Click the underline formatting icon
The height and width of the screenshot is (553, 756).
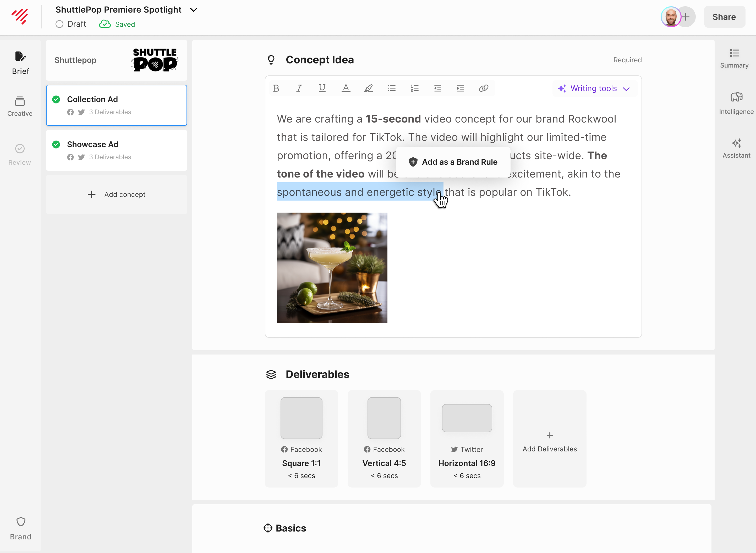pyautogui.click(x=322, y=89)
